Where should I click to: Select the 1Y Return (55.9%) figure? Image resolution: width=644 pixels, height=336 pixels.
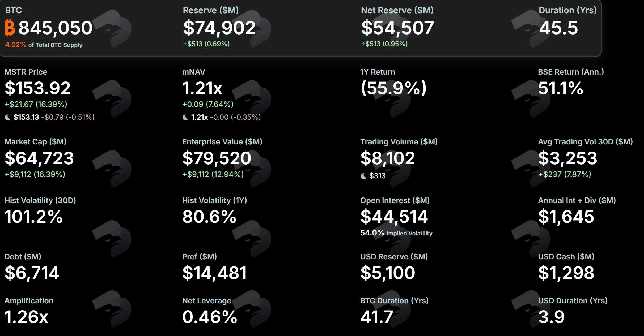pos(393,88)
